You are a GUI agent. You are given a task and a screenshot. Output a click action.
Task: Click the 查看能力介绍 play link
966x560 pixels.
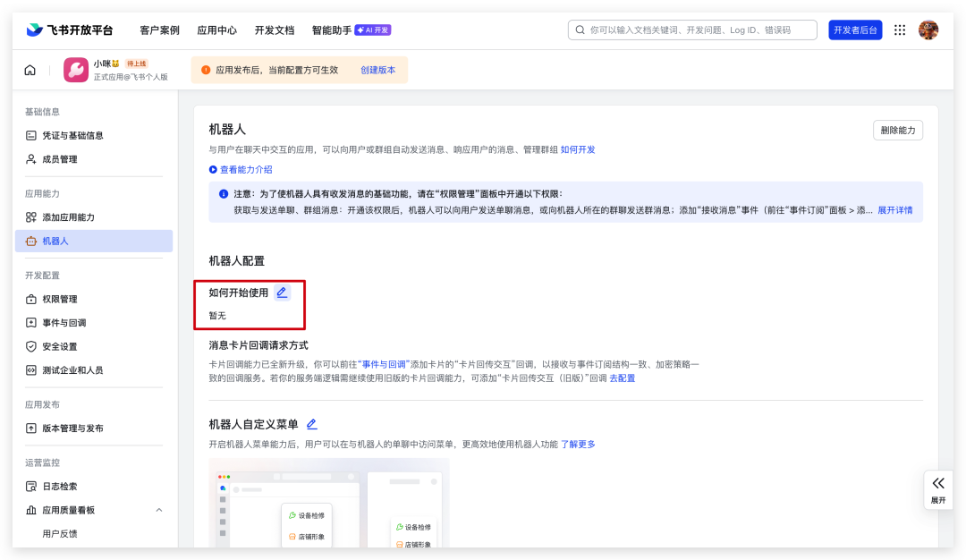click(x=241, y=169)
